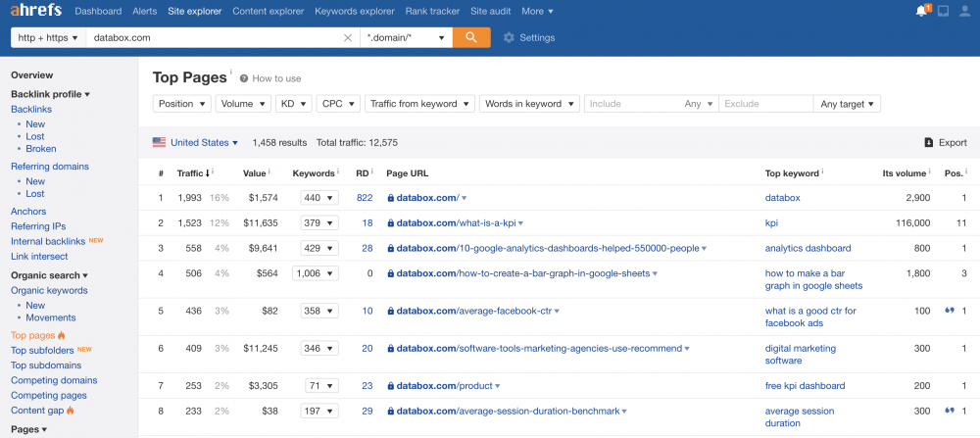Click the SERP features quote icon for average-facebook-ctr
This screenshot has height=438, width=980.
(x=949, y=311)
